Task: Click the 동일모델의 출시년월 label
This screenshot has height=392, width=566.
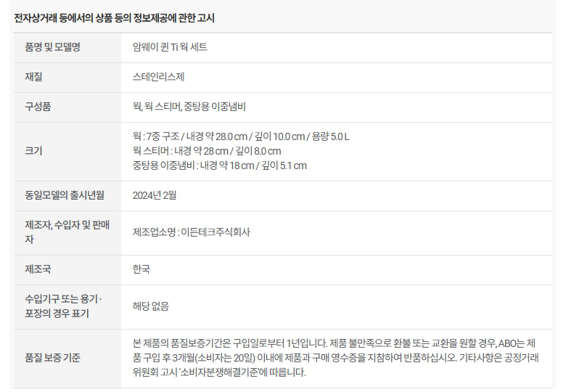Action: [x=65, y=195]
